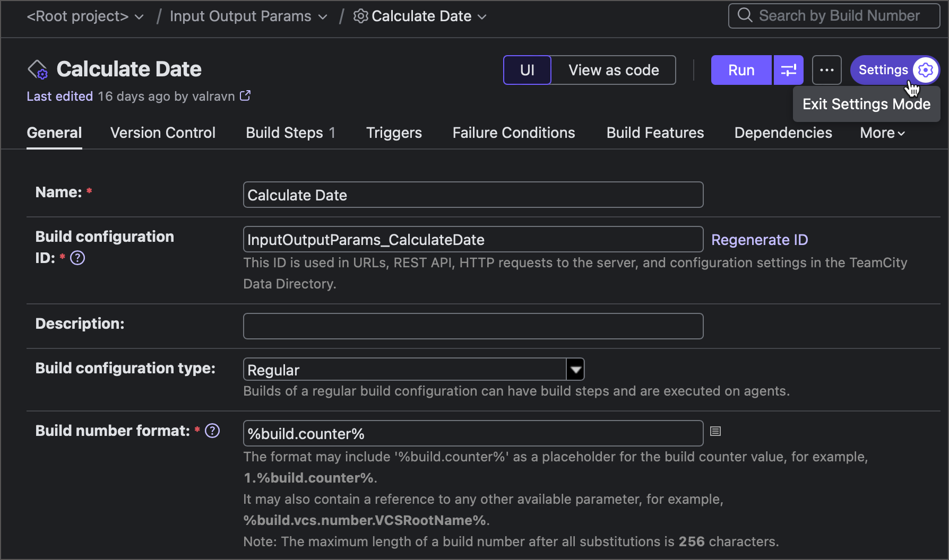949x560 pixels.
Task: Open the Search by Build Number field
Action: (x=833, y=16)
